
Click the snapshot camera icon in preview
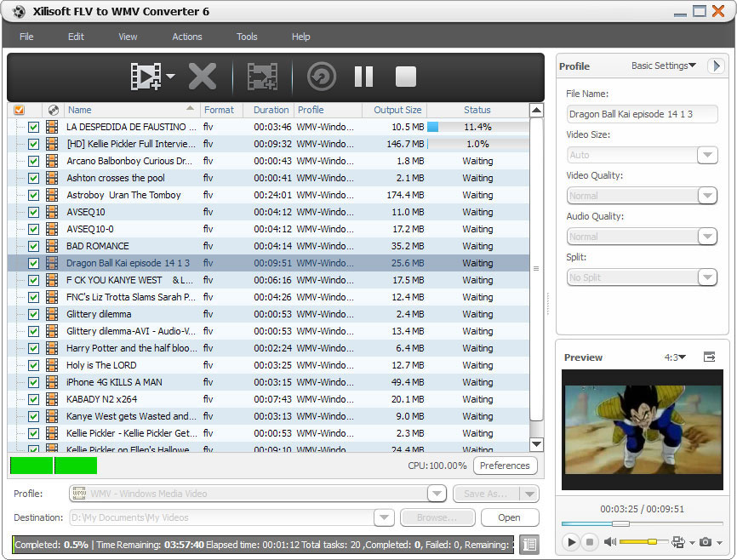coord(705,542)
